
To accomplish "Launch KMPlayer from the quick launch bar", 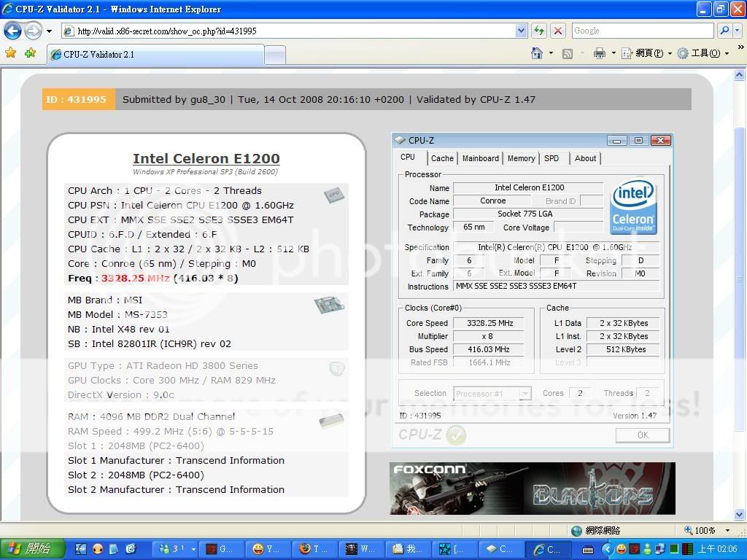I will tap(80, 549).
